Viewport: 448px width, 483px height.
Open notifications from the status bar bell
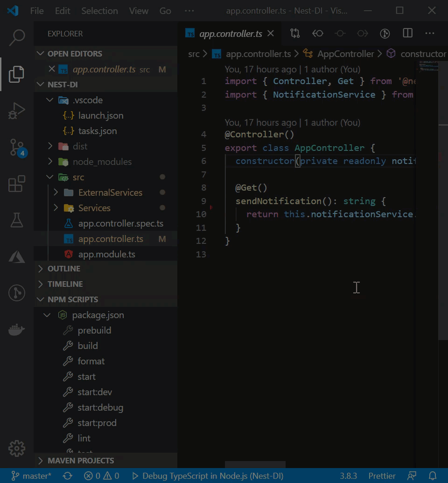(432, 476)
